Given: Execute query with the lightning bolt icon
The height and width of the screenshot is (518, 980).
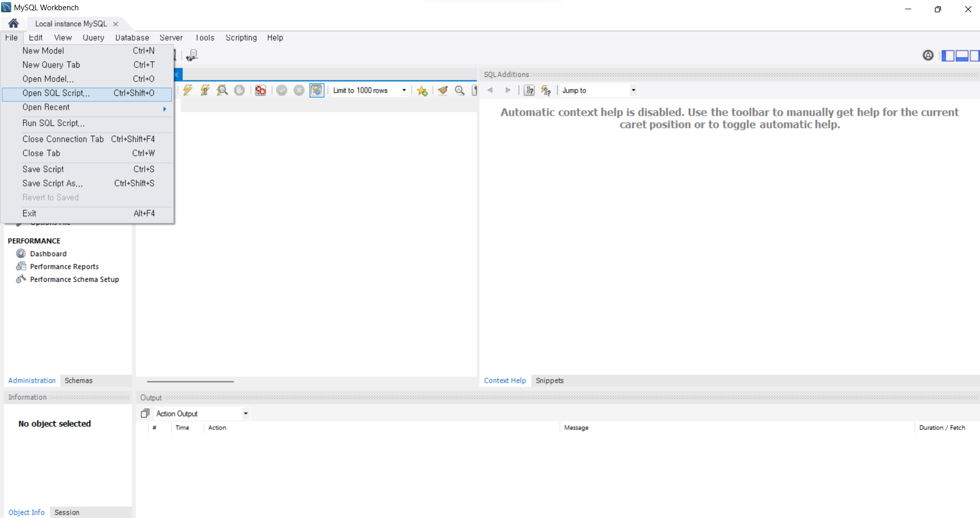Looking at the screenshot, I should 188,90.
